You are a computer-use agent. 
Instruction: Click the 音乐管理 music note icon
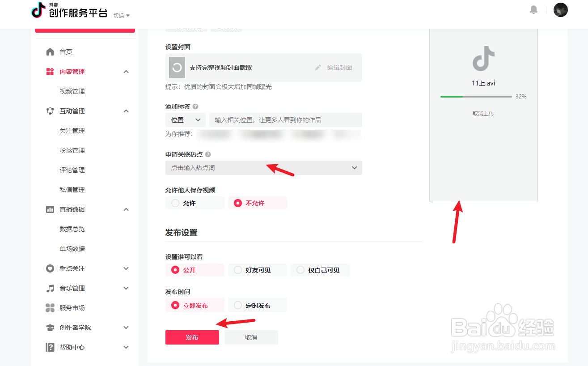coord(51,288)
